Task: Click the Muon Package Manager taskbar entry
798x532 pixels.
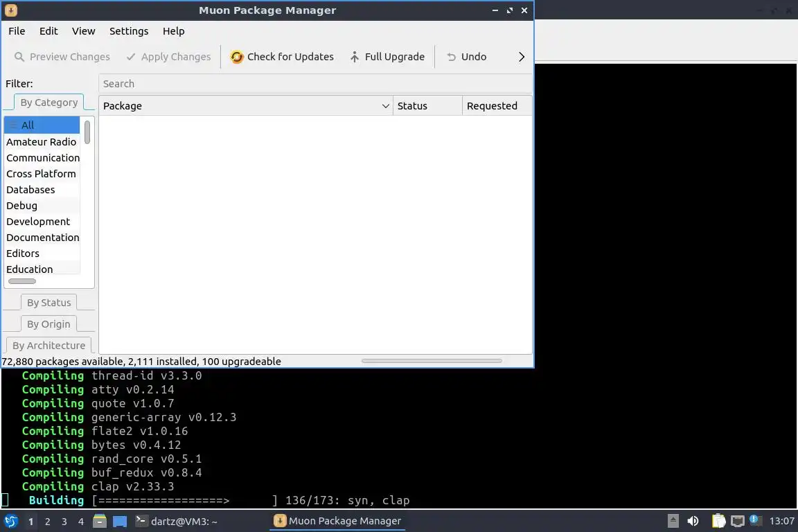Action: click(x=337, y=521)
